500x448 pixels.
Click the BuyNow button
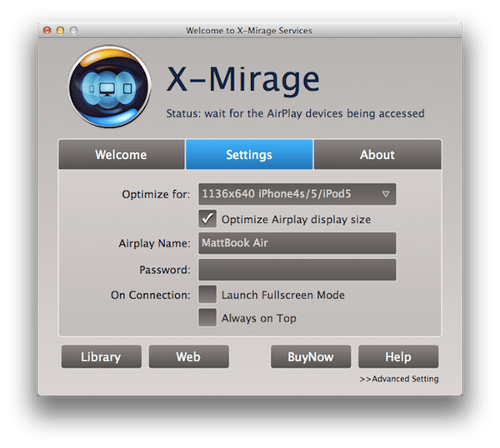pos(311,356)
